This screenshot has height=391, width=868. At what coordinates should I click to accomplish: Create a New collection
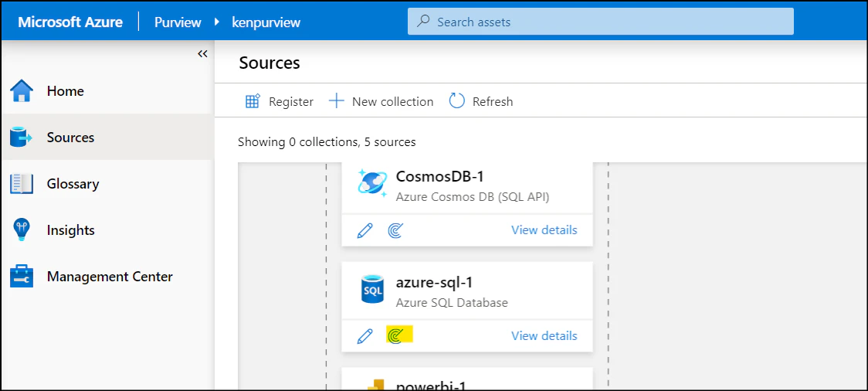(381, 102)
